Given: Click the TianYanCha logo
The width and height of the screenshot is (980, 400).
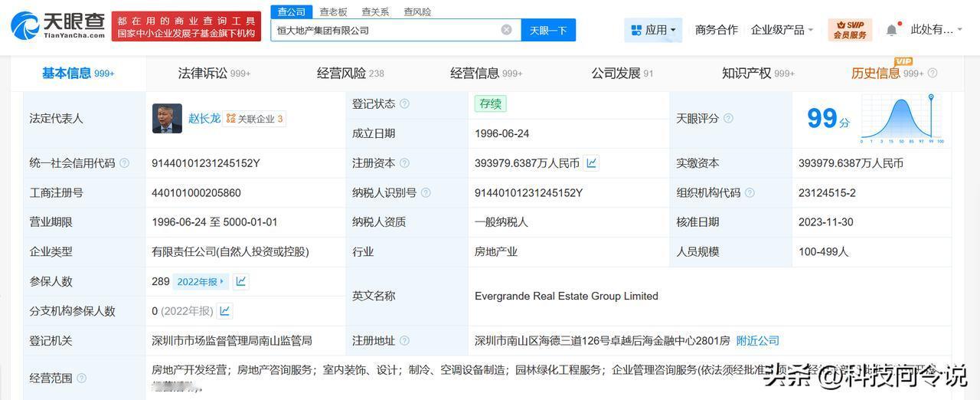Looking at the screenshot, I should 57,26.
